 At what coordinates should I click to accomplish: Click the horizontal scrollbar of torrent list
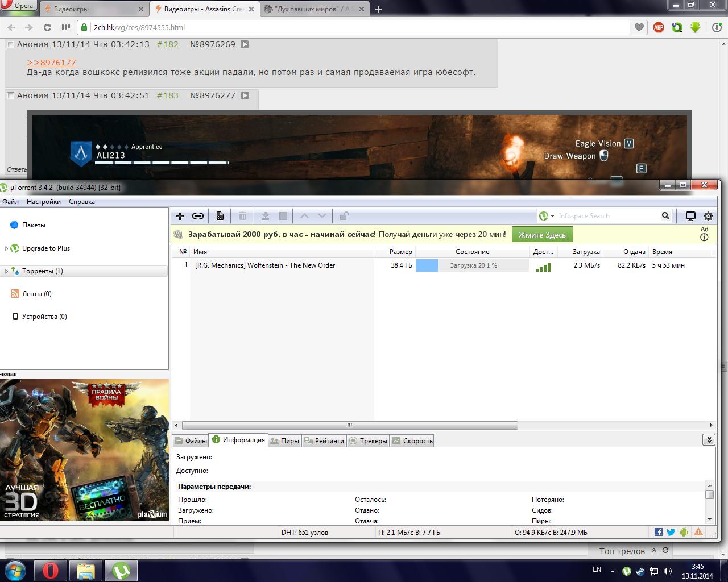[x=350, y=425]
